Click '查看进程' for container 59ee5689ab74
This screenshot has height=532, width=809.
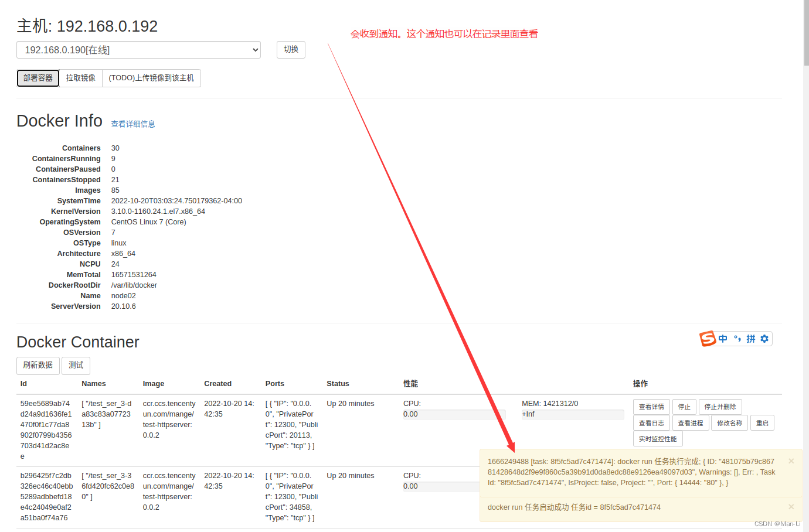(x=691, y=423)
